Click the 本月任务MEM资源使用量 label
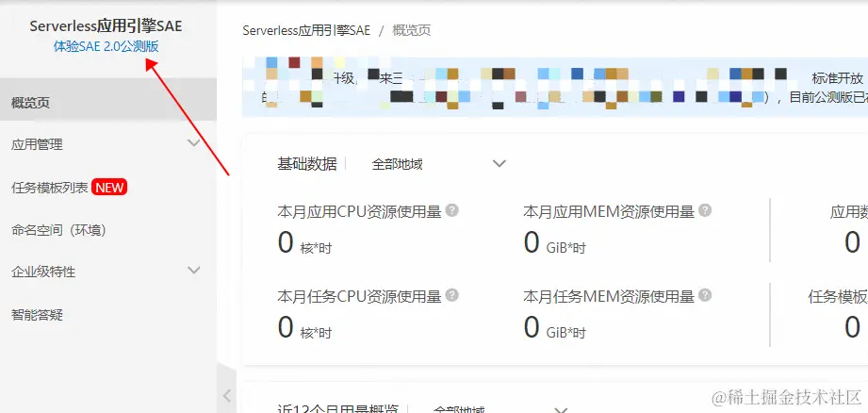Image resolution: width=868 pixels, height=413 pixels. 609,297
